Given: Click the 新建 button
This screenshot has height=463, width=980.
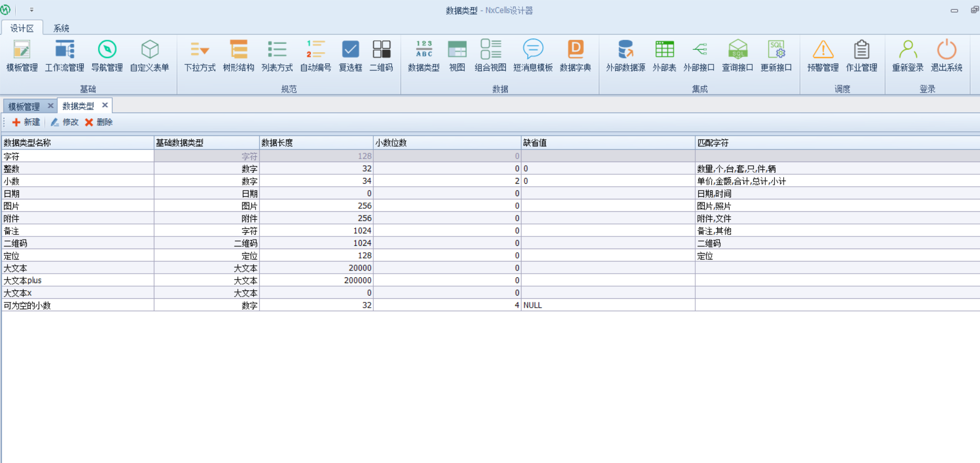Looking at the screenshot, I should (x=26, y=122).
